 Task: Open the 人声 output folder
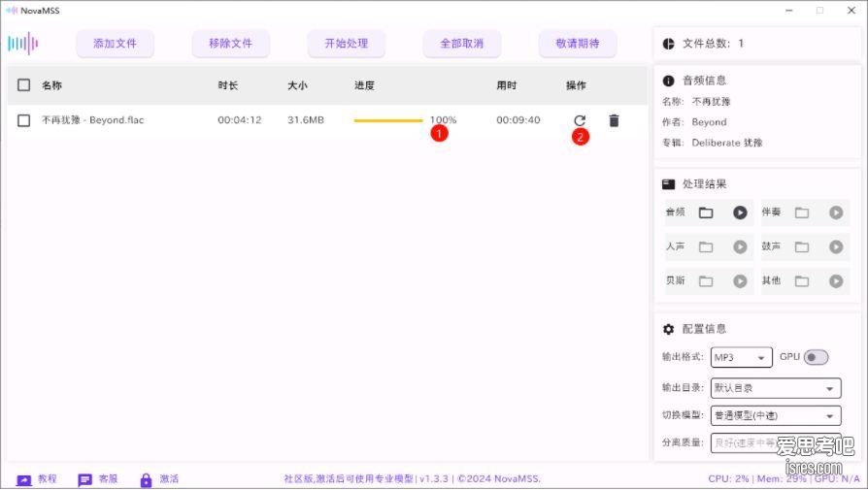[x=706, y=246]
